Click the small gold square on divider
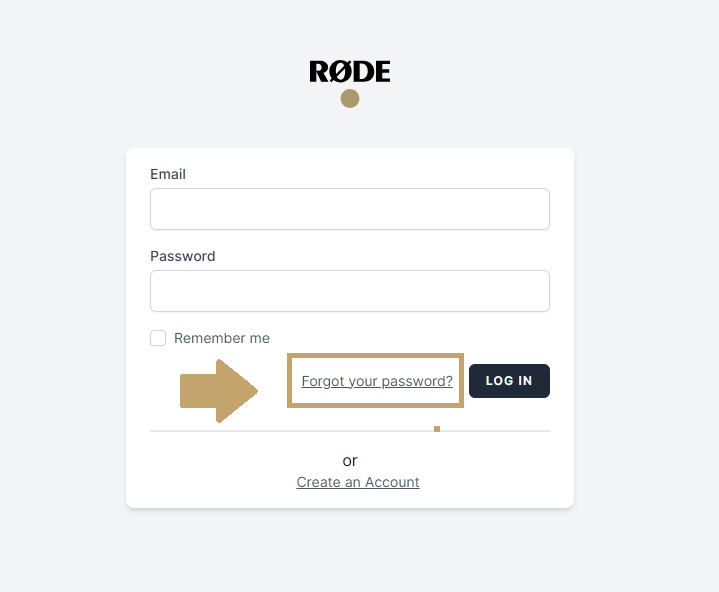 437,429
